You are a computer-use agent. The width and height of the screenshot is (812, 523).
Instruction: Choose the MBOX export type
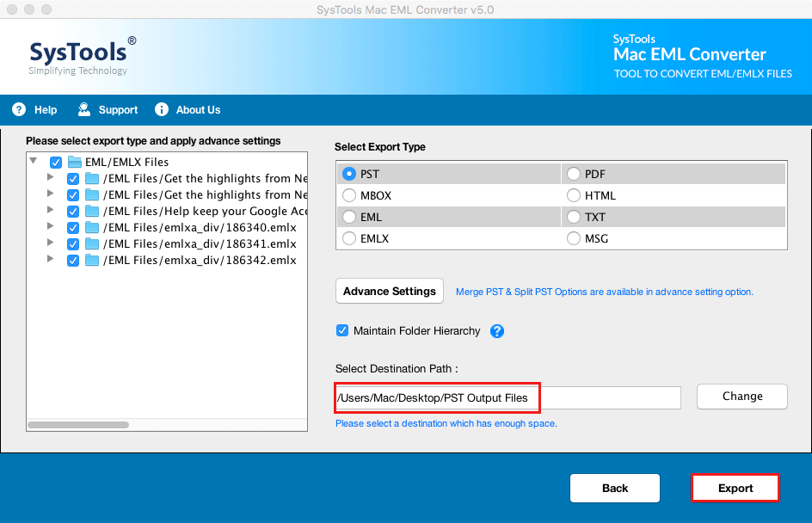click(349, 195)
